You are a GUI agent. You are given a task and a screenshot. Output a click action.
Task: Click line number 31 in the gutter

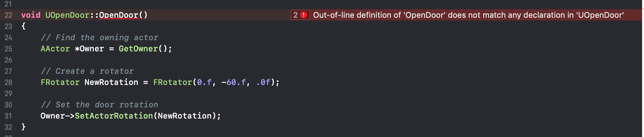click(8, 116)
